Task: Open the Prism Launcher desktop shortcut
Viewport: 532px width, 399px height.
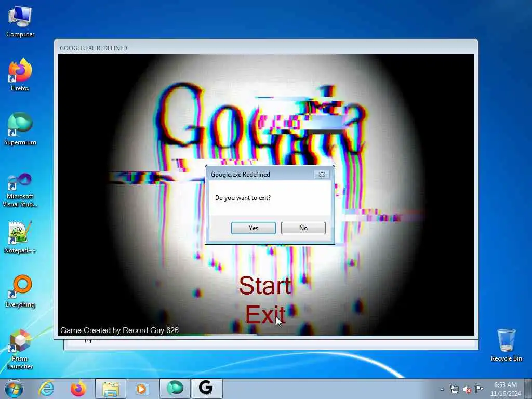Action: click(20, 350)
